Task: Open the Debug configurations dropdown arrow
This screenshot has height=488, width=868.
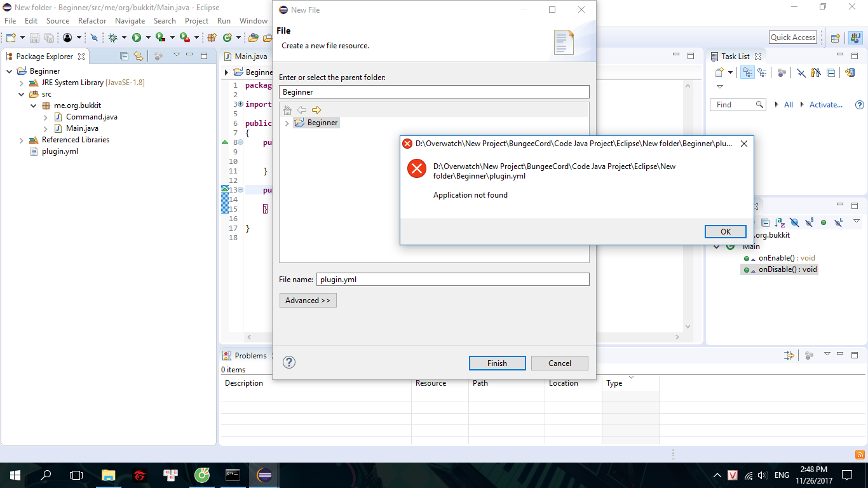Action: pos(124,38)
